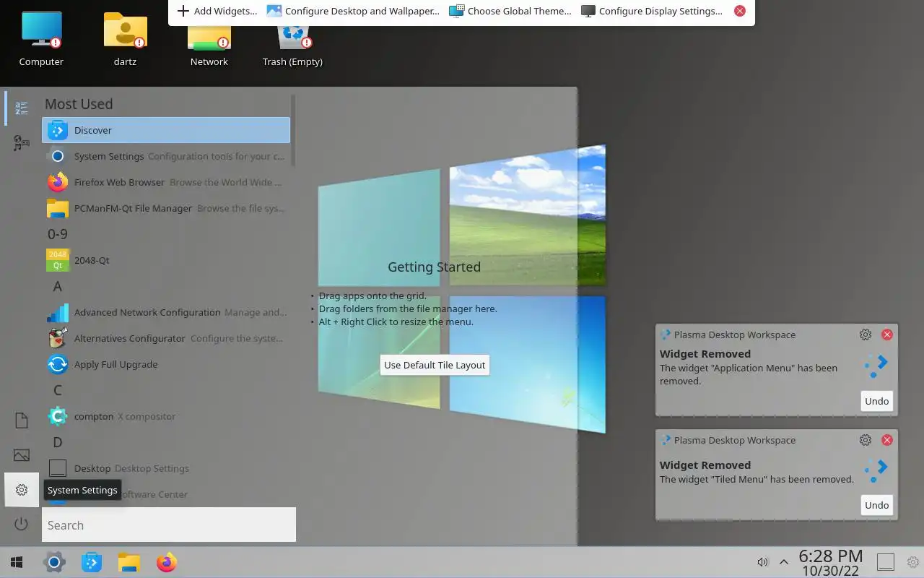This screenshot has width=924, height=578.
Task: Open Trash (Empty) desktop icon
Action: 292,43
